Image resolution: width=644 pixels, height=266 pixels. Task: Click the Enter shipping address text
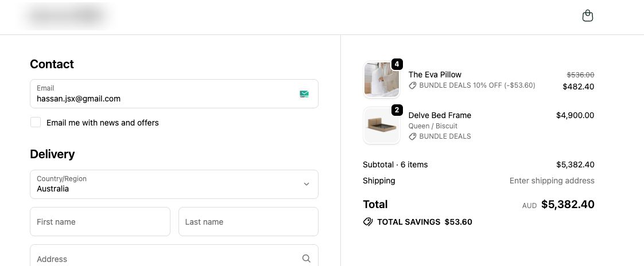[552, 181]
